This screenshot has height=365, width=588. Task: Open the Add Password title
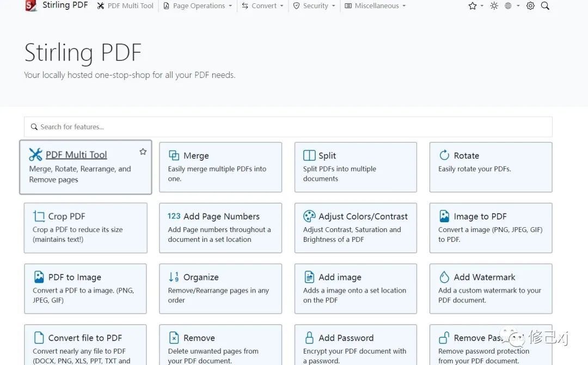point(346,338)
